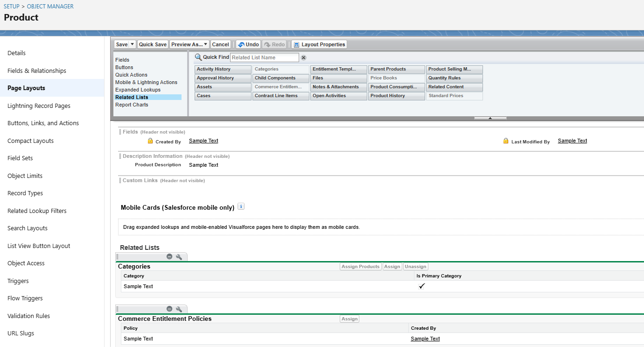Open Layout Properties from the toolbar

[x=319, y=45]
